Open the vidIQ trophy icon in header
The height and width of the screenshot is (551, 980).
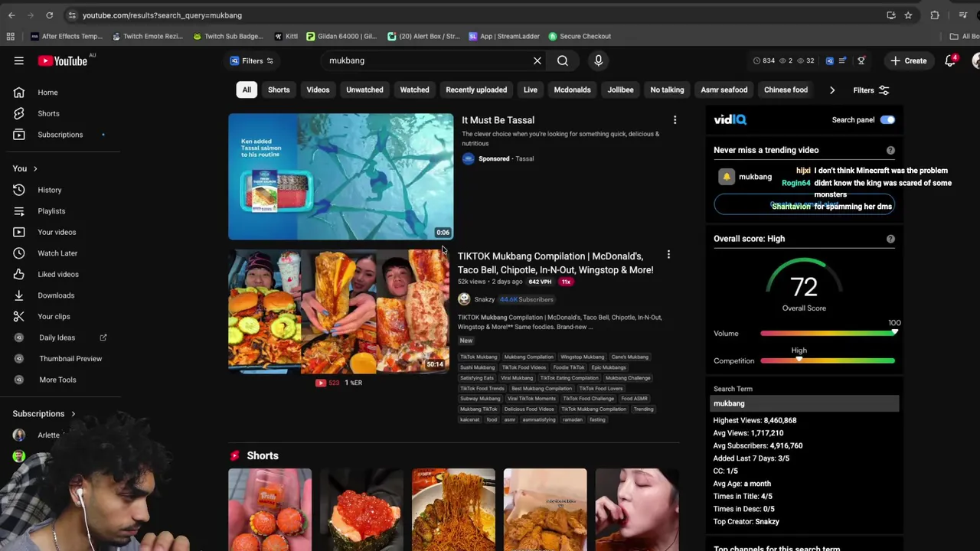pyautogui.click(x=861, y=60)
